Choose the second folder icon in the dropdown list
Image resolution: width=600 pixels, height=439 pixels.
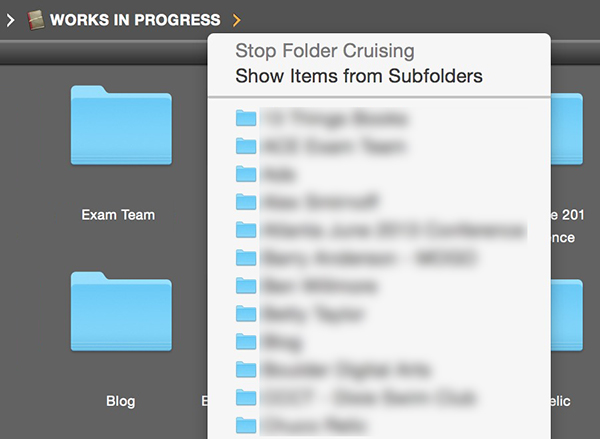(245, 146)
